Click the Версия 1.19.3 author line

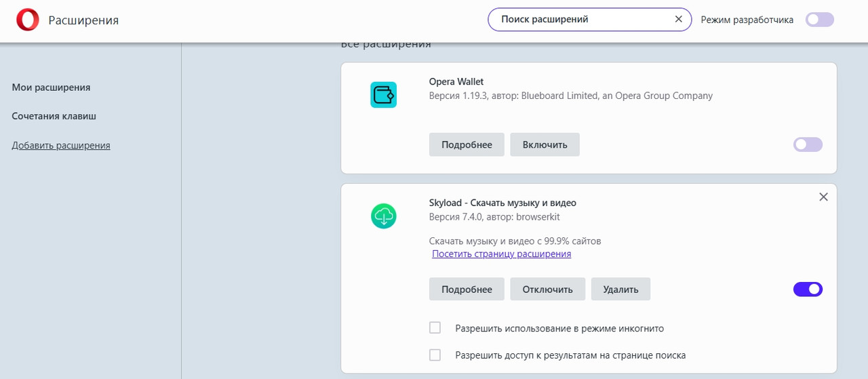pyautogui.click(x=571, y=96)
